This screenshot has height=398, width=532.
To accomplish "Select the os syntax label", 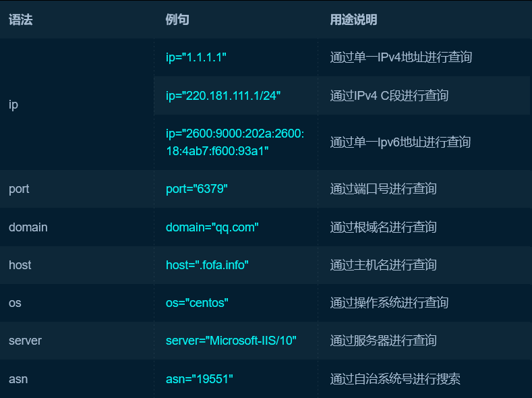I will 15,303.
